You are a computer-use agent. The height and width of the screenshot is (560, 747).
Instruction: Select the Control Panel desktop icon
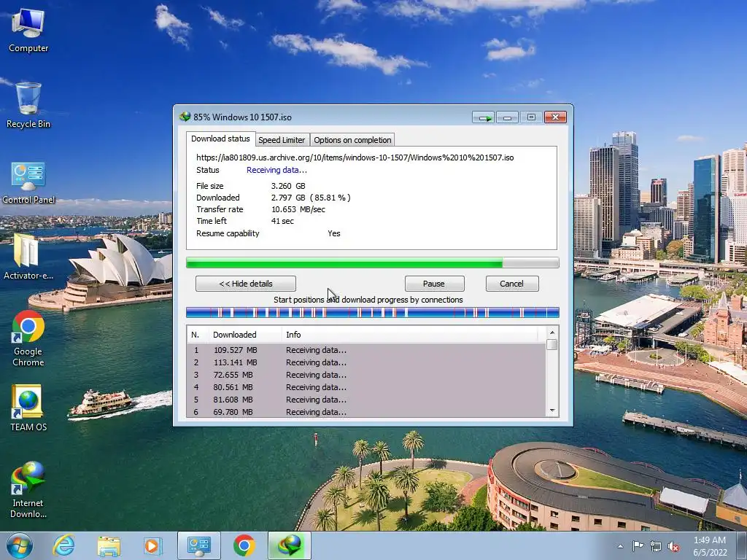pyautogui.click(x=28, y=183)
